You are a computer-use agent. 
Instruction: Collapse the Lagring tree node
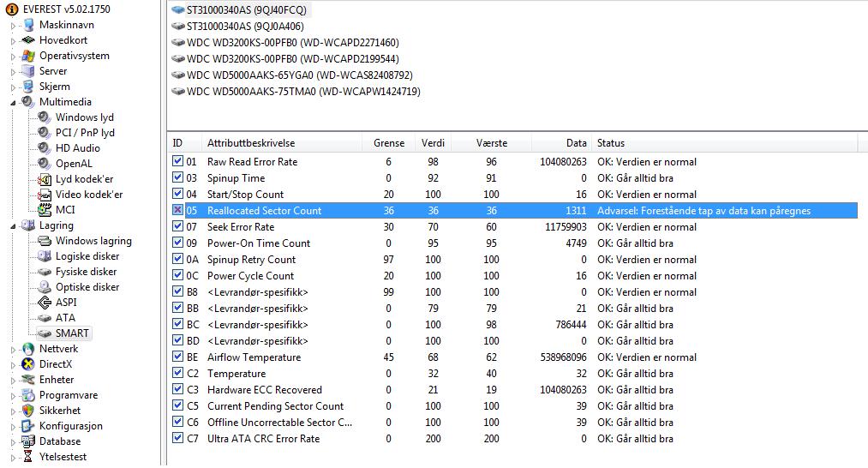pyautogui.click(x=14, y=226)
